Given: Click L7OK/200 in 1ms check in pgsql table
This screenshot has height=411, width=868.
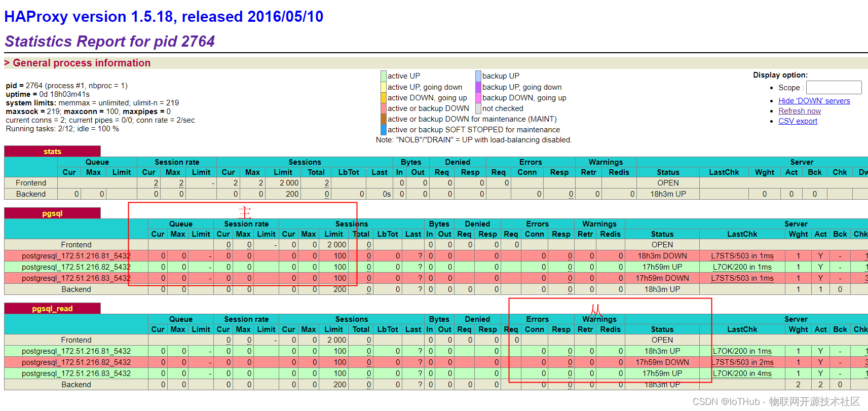Looking at the screenshot, I should [742, 267].
